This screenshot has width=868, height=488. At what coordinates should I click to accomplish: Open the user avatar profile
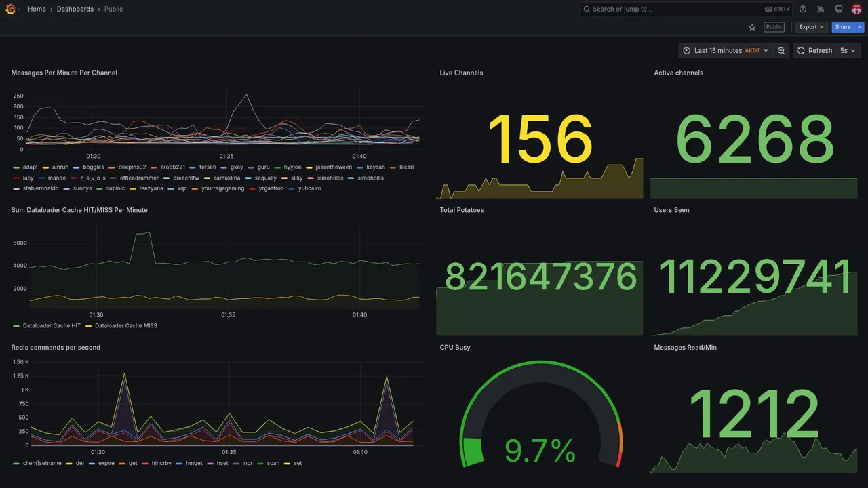856,9
